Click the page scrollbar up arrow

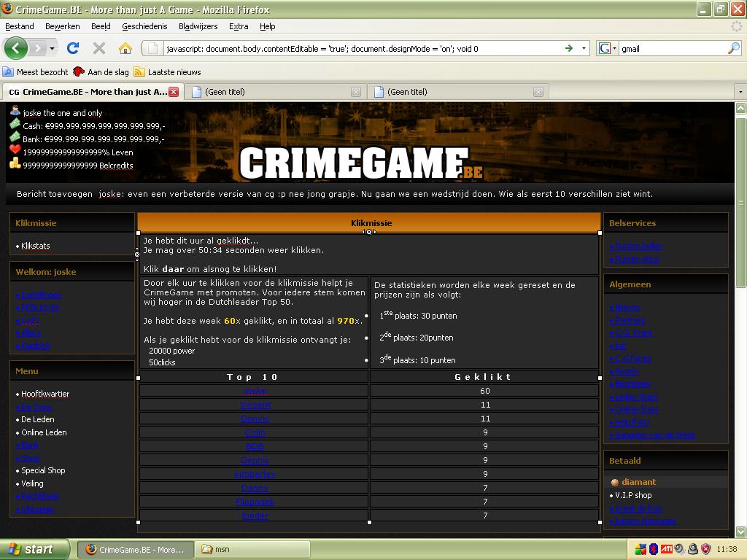[x=741, y=108]
